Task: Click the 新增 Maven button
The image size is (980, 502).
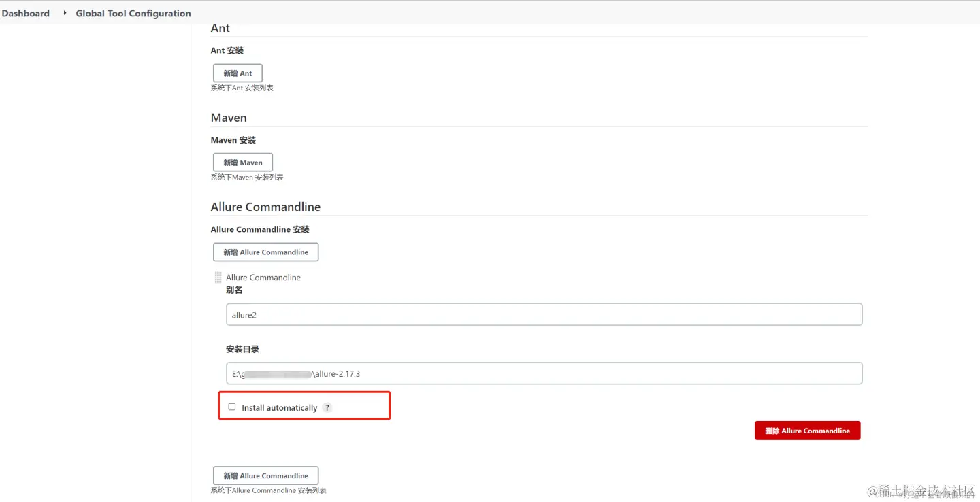Action: point(243,163)
